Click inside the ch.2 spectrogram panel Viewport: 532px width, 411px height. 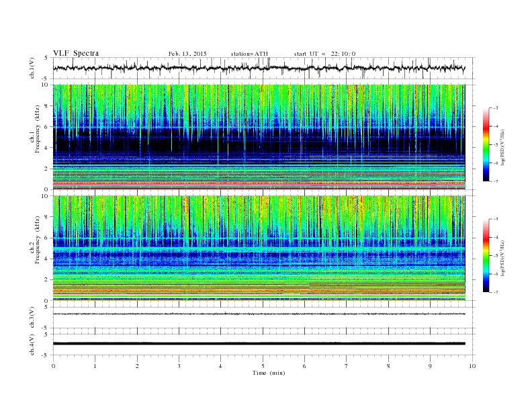pyautogui.click(x=259, y=248)
